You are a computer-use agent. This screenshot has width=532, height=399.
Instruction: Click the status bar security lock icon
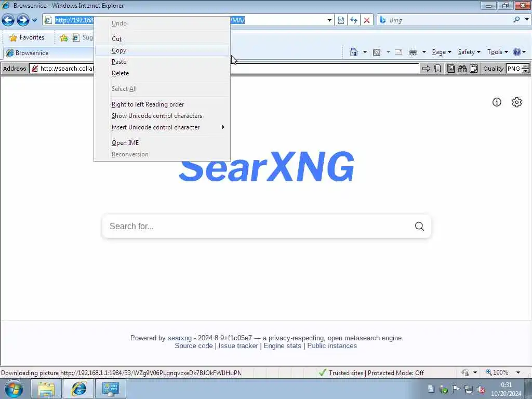point(465,373)
